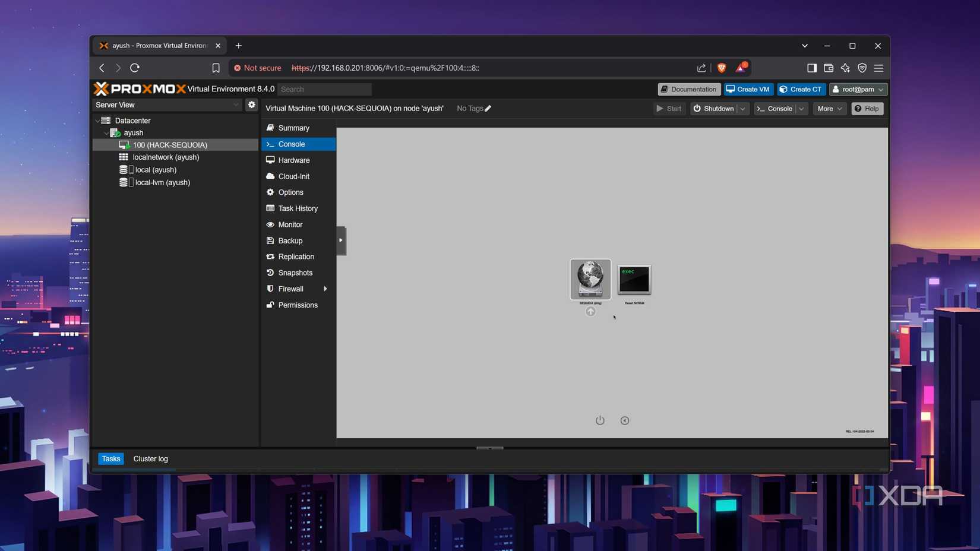Open a new browser tab

pos(239,46)
